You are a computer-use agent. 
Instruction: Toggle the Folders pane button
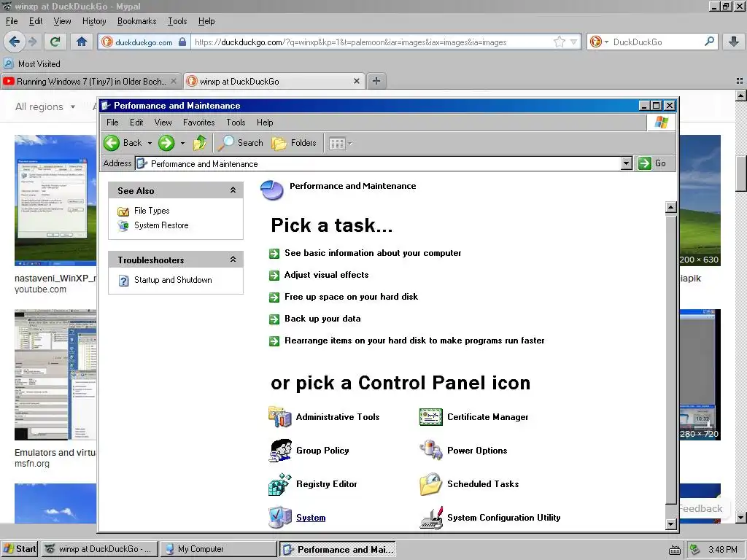coord(293,143)
